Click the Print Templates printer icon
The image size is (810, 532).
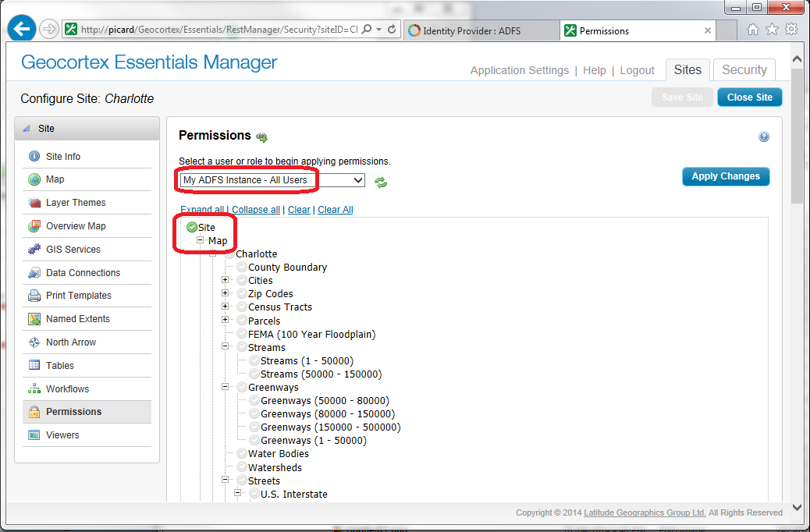(34, 296)
